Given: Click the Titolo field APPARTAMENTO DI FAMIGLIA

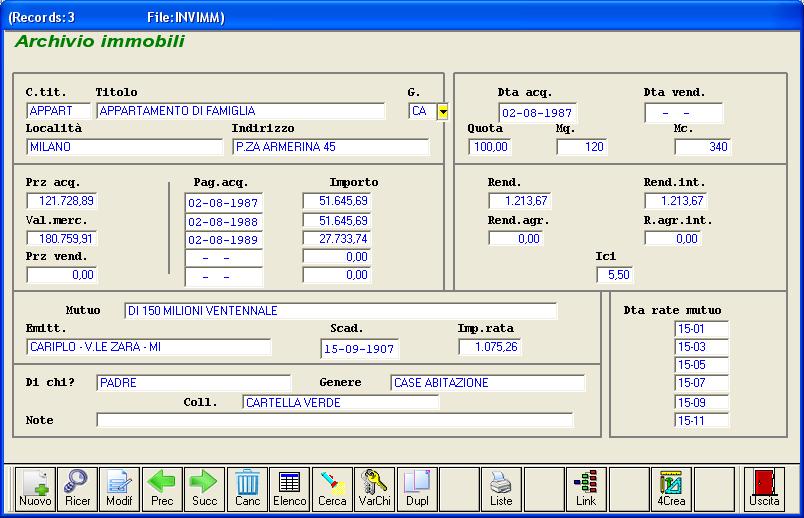Looking at the screenshot, I should tap(240, 111).
